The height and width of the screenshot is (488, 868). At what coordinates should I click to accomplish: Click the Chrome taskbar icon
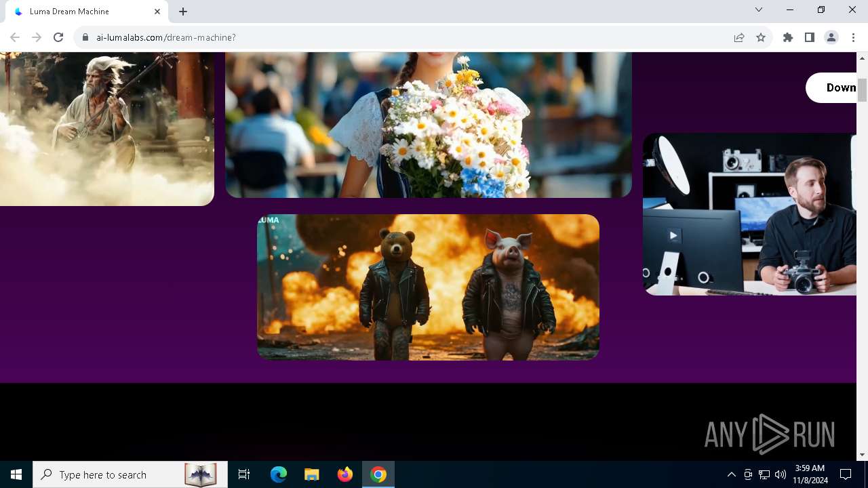click(x=378, y=474)
